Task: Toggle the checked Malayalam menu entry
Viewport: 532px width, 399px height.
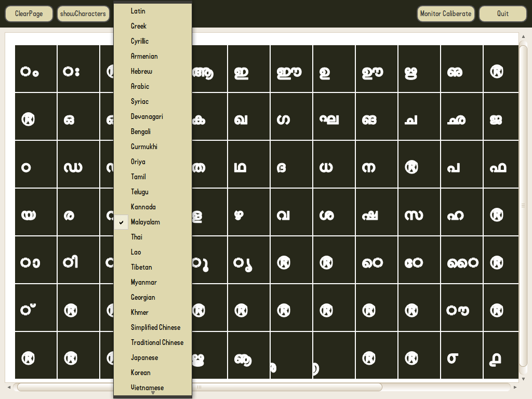Action: click(145, 222)
